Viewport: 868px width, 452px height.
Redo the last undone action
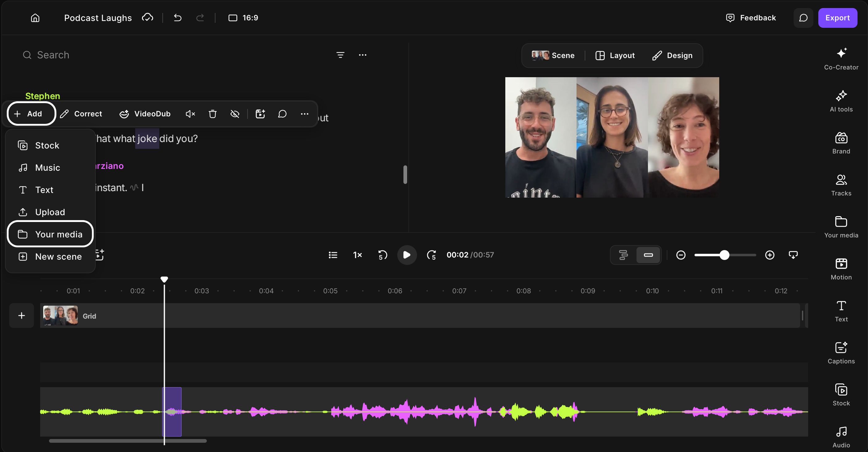tap(200, 18)
